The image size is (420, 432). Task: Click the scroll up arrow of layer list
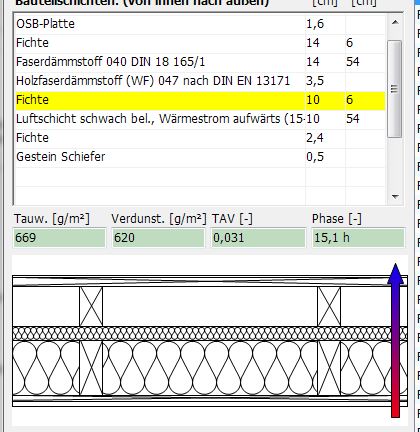coord(395,22)
